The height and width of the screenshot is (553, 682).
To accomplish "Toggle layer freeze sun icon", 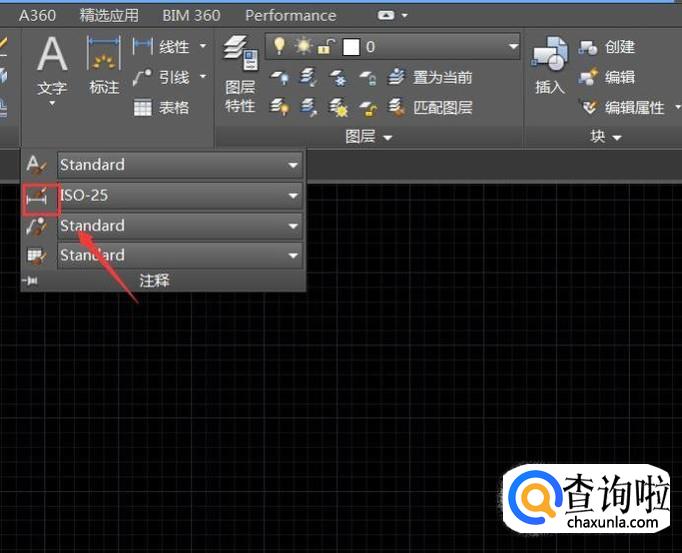I will [x=301, y=47].
